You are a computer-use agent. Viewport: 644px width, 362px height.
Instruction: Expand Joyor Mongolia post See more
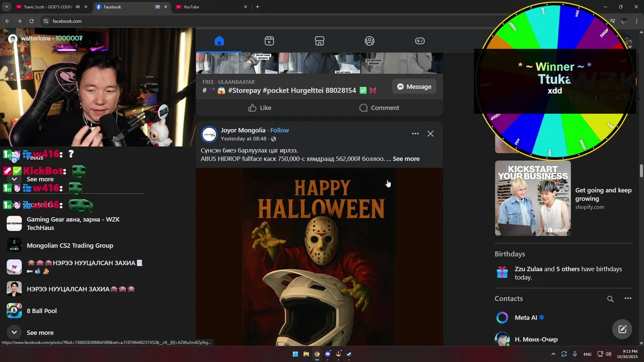[406, 159]
